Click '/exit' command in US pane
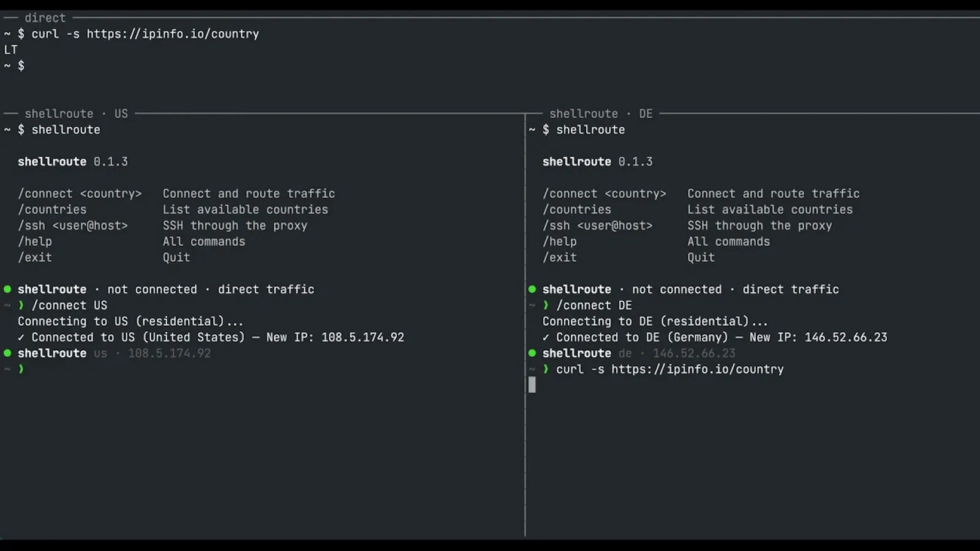This screenshot has width=980, height=551. (x=35, y=257)
